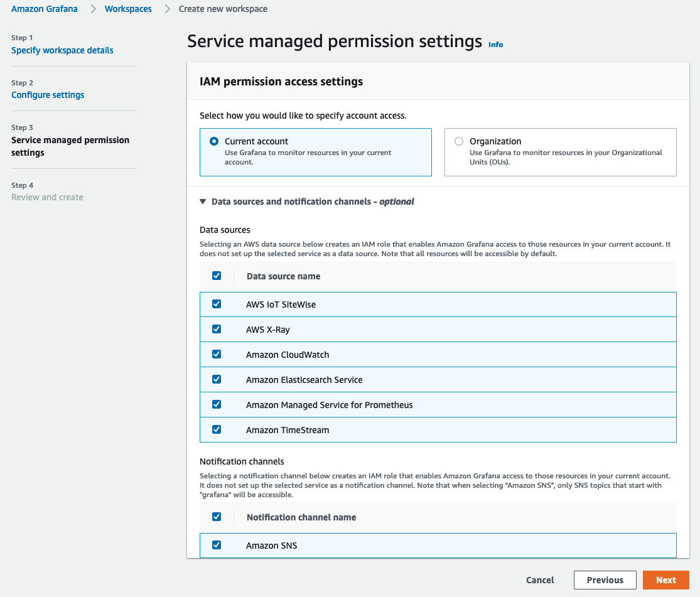The width and height of the screenshot is (700, 597).
Task: Click the Amazon SNS row label
Action: [x=271, y=546]
